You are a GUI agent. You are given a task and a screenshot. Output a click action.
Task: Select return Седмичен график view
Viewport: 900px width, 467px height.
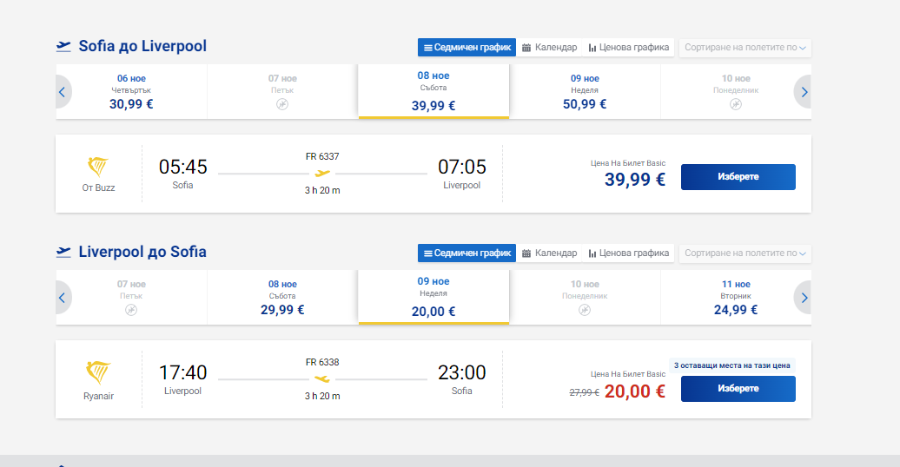[467, 253]
